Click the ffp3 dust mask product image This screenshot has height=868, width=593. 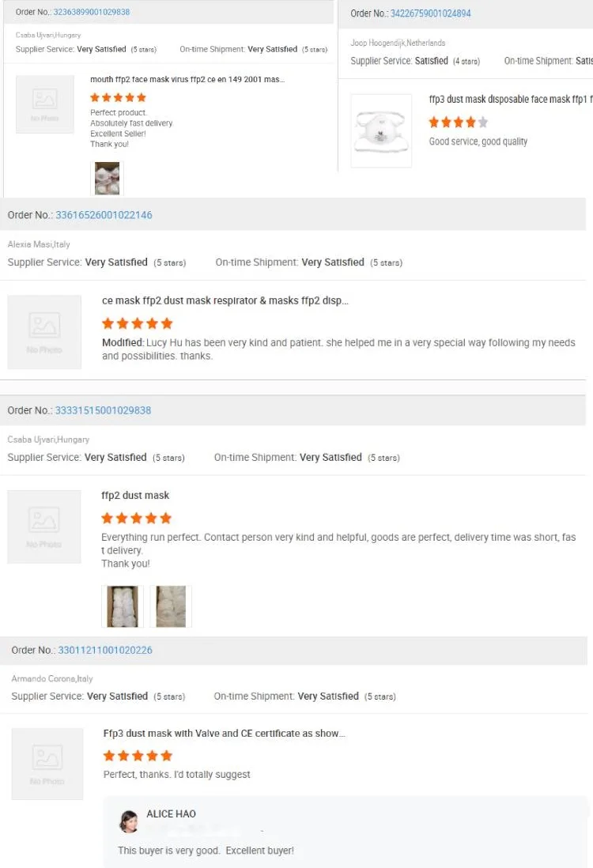[381, 130]
